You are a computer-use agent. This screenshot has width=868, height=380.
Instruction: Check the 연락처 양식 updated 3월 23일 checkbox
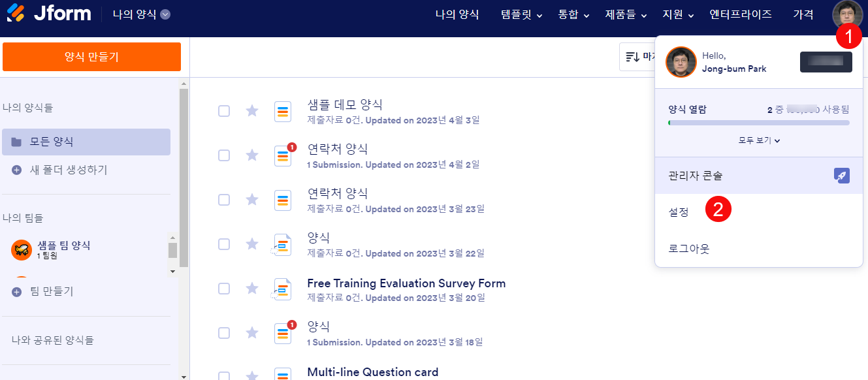224,200
